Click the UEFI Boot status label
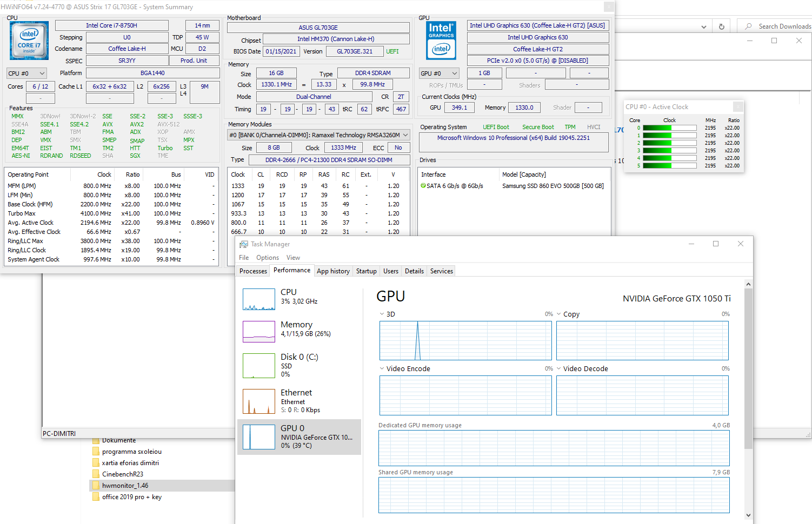The width and height of the screenshot is (812, 524). [496, 127]
